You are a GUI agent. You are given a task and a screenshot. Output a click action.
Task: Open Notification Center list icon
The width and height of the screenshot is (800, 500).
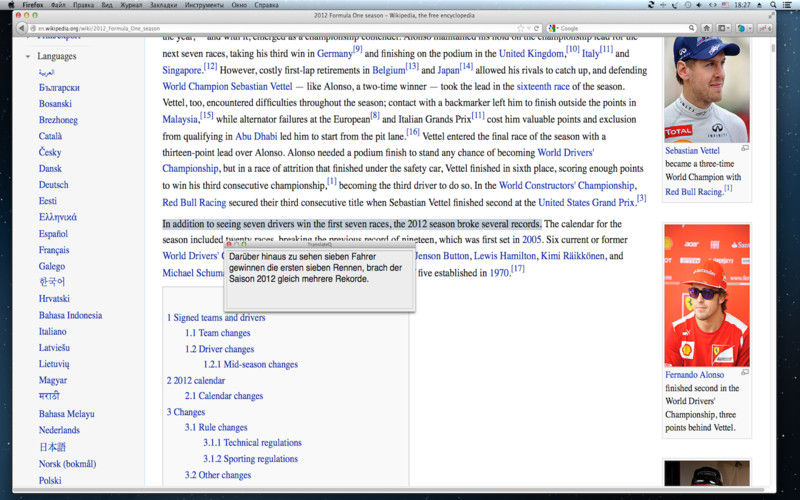point(787,5)
